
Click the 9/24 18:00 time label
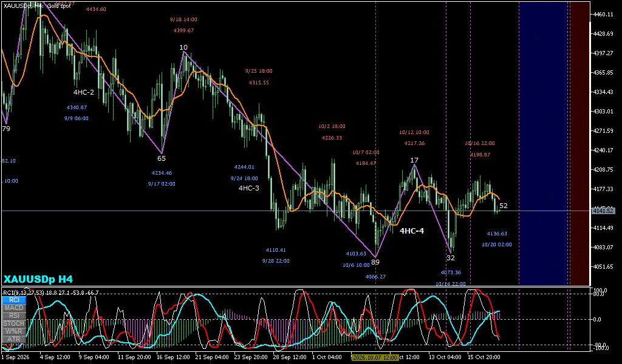coord(244,178)
